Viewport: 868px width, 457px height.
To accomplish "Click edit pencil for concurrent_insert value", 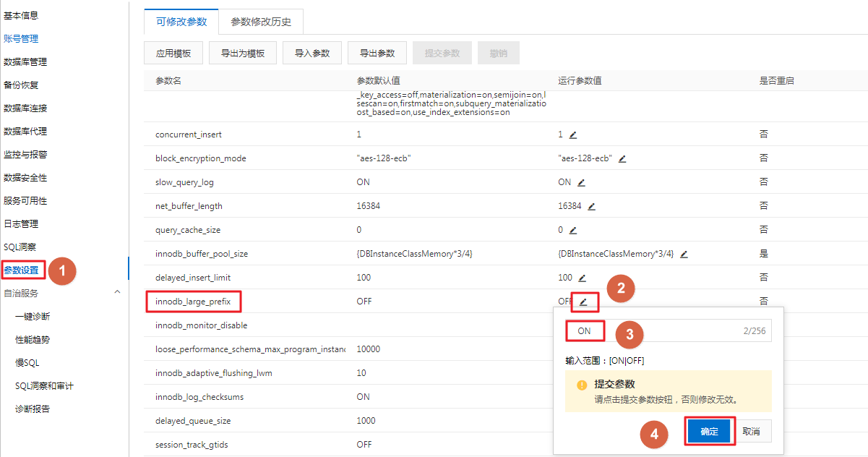I will point(573,134).
